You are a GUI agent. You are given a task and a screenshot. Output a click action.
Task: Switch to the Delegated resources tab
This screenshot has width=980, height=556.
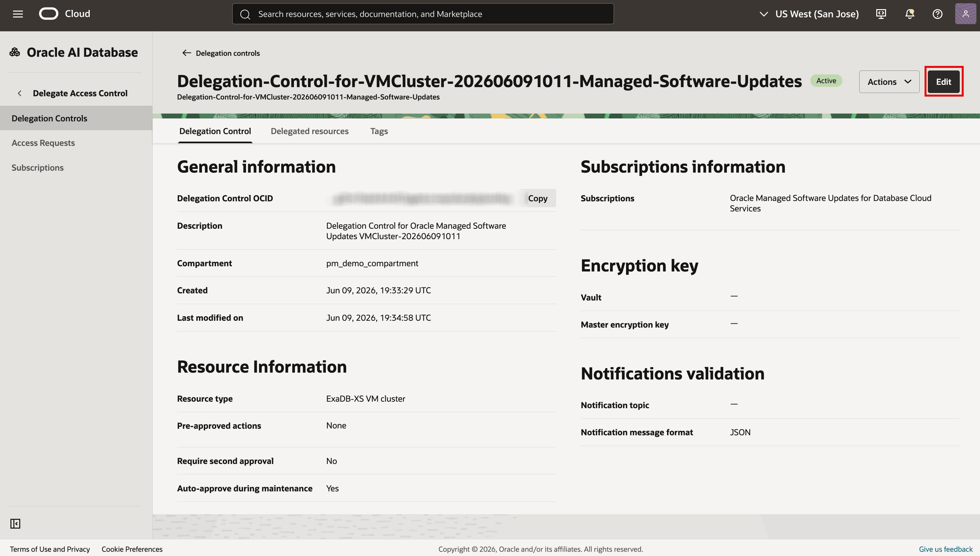309,131
